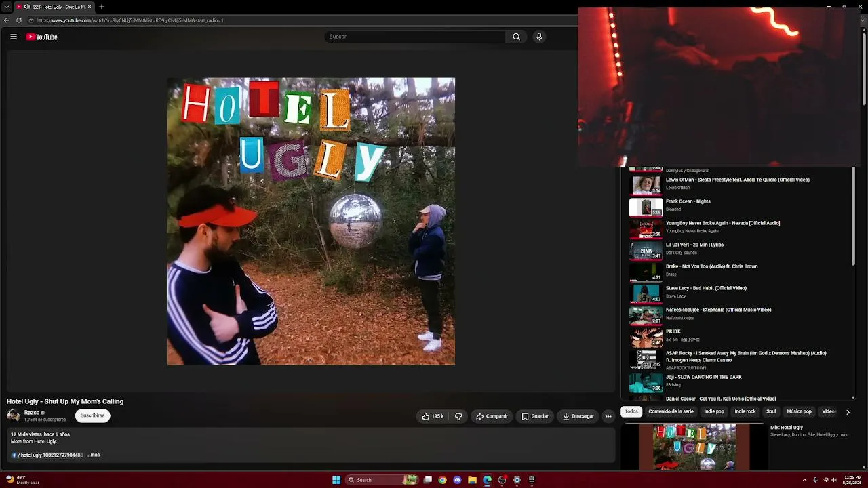
Task: Play YoungBoy Never Broke Again - Nevada
Action: (739, 227)
